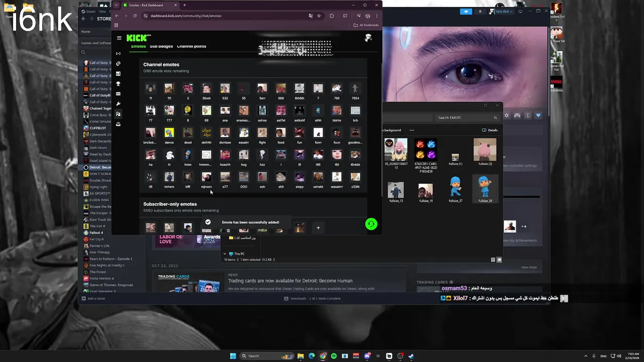
Task: Click the Steam favorite heart icon
Action: [x=538, y=116]
